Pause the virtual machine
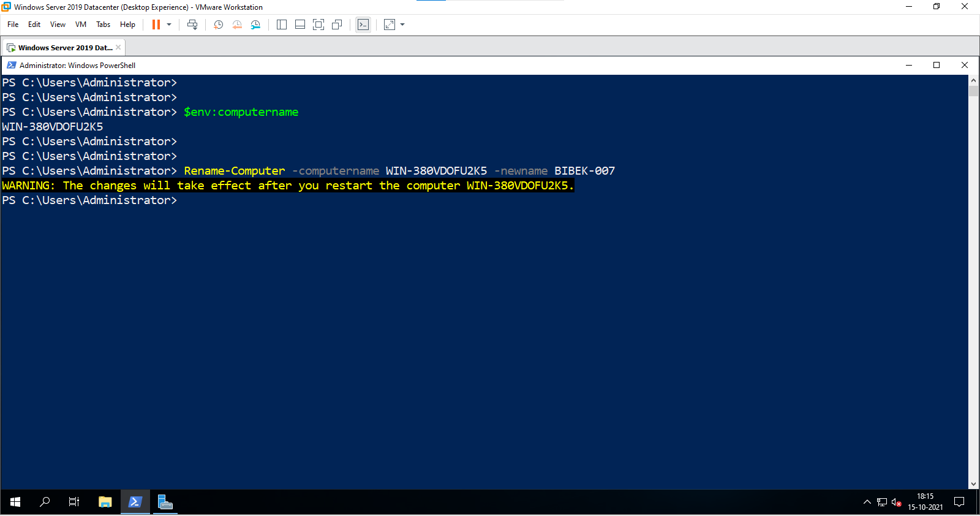The height and width of the screenshot is (516, 980). 156,25
